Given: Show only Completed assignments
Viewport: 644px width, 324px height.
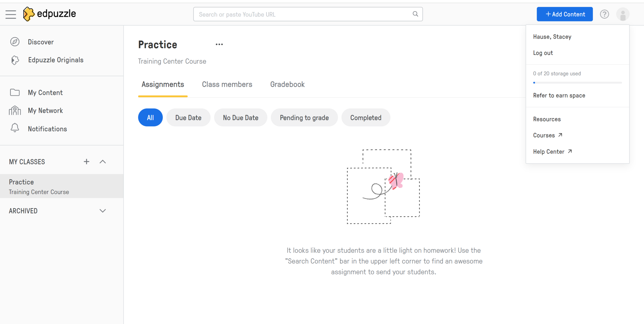Looking at the screenshot, I should tap(365, 118).
